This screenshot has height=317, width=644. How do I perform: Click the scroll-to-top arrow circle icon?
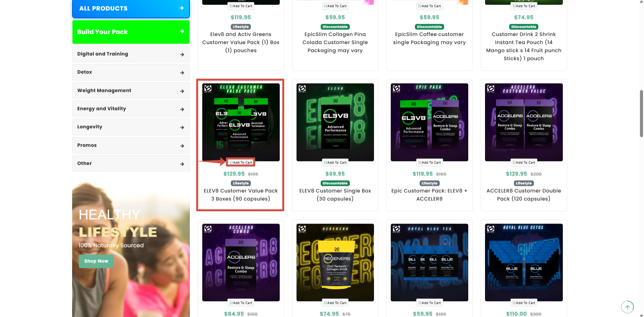627,307
